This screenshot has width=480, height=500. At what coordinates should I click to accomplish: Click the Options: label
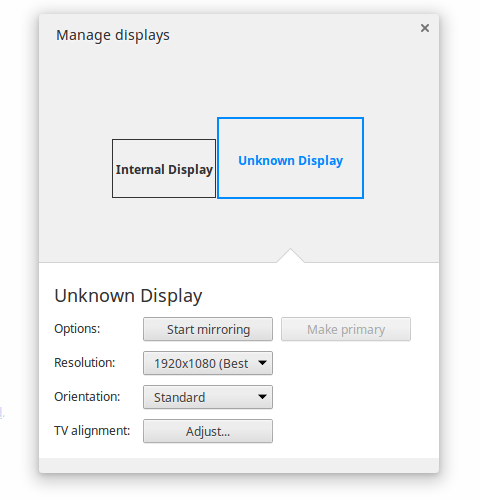tap(77, 329)
